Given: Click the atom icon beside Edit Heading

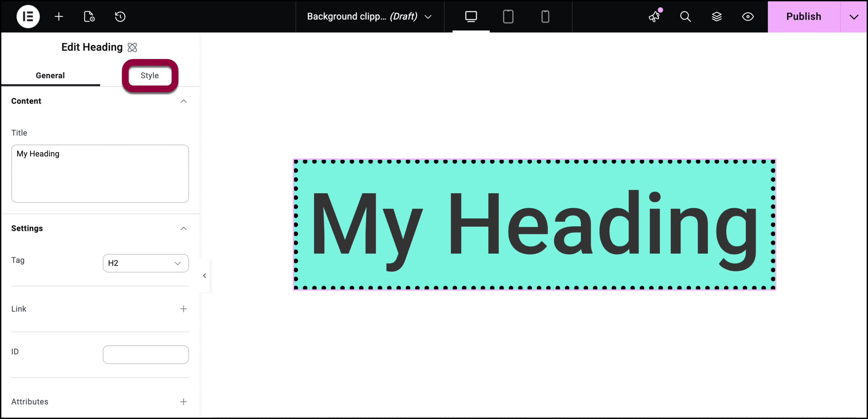Looking at the screenshot, I should point(132,47).
